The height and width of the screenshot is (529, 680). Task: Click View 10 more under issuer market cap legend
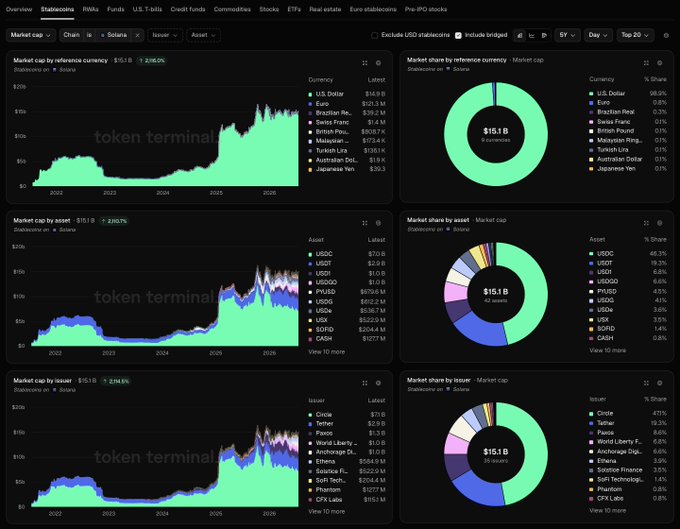(327, 511)
